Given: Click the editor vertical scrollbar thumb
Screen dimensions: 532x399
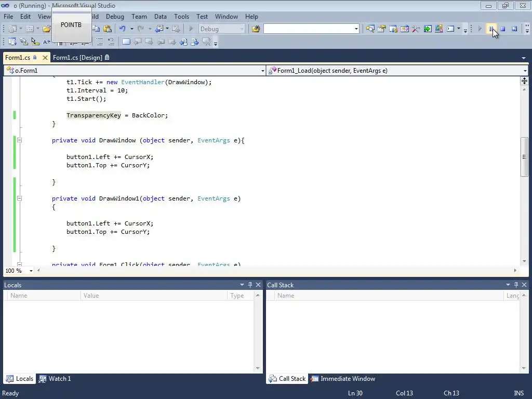Looking at the screenshot, I should click(524, 157).
